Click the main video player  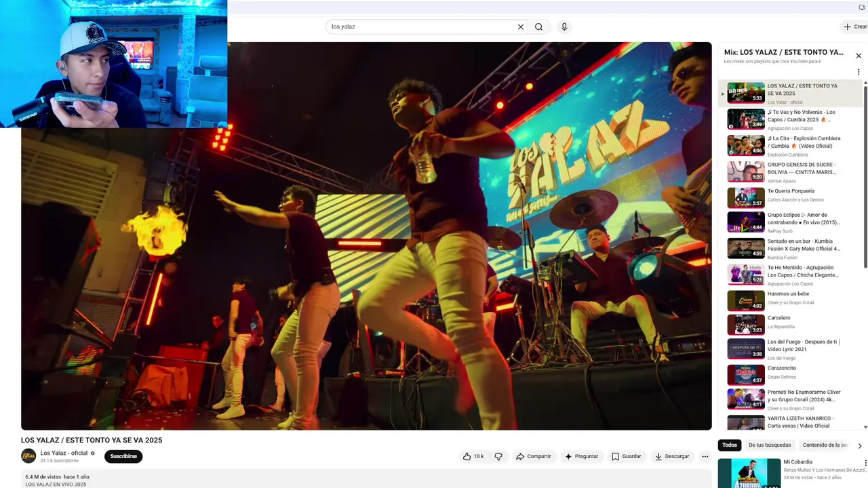[x=366, y=236]
